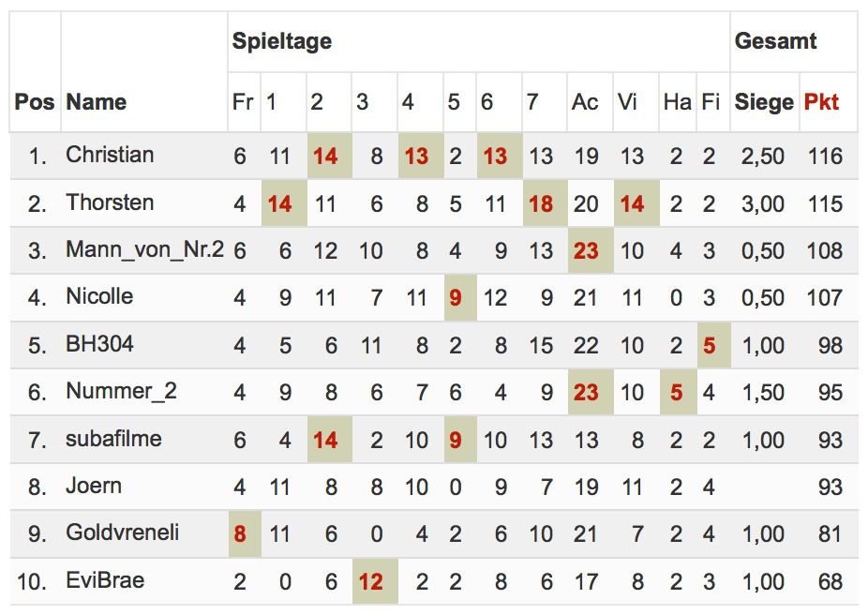Image resolution: width=868 pixels, height=615 pixels.
Task: Click the name Mann_von_Nr.2
Action: (x=145, y=249)
